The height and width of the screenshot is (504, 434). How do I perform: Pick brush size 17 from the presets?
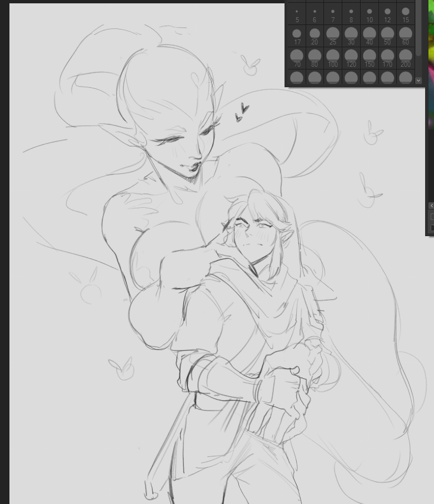coord(297,36)
